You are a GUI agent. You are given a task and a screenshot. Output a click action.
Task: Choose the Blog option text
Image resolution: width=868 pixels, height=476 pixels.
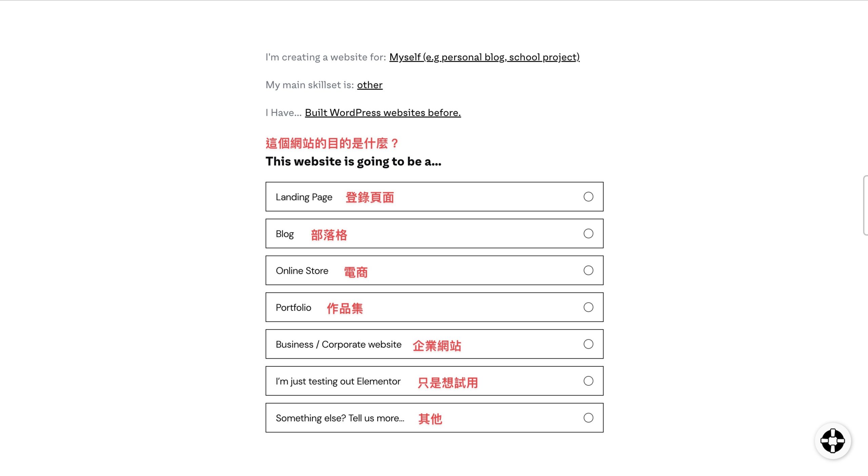[284, 234]
